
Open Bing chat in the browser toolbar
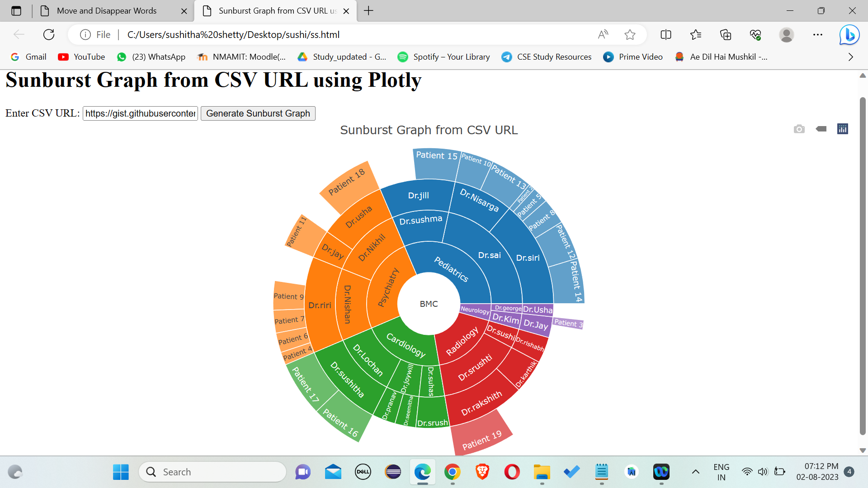point(849,34)
